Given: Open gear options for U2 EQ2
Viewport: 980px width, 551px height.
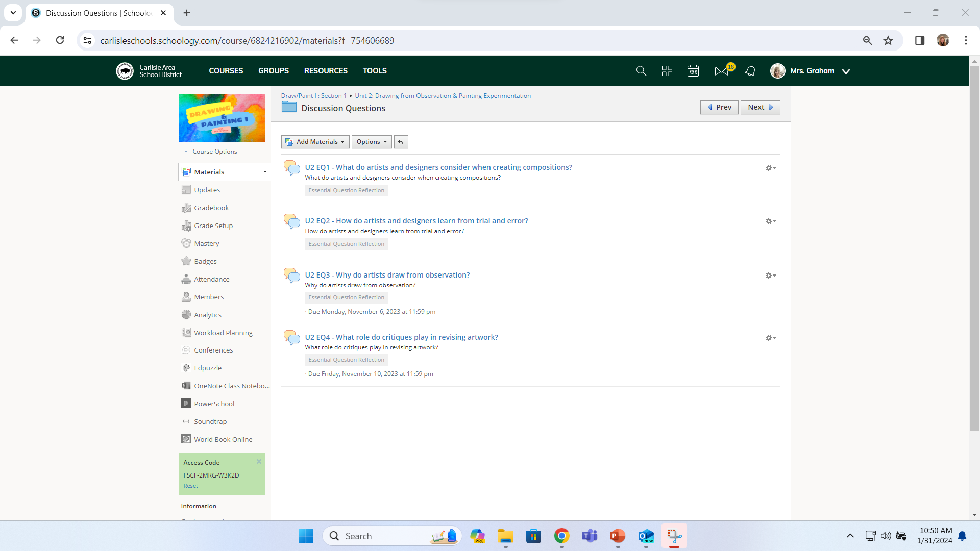Looking at the screenshot, I should [x=771, y=221].
